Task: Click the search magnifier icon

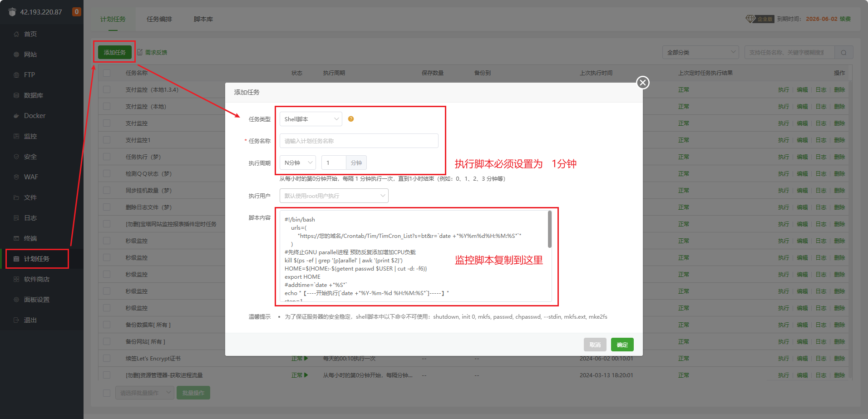Action: click(843, 53)
